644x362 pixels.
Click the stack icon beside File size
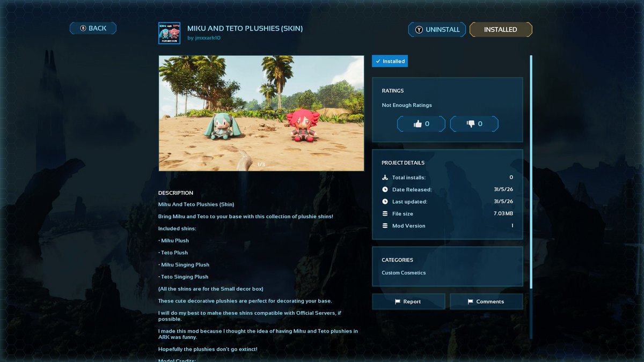coord(385,213)
